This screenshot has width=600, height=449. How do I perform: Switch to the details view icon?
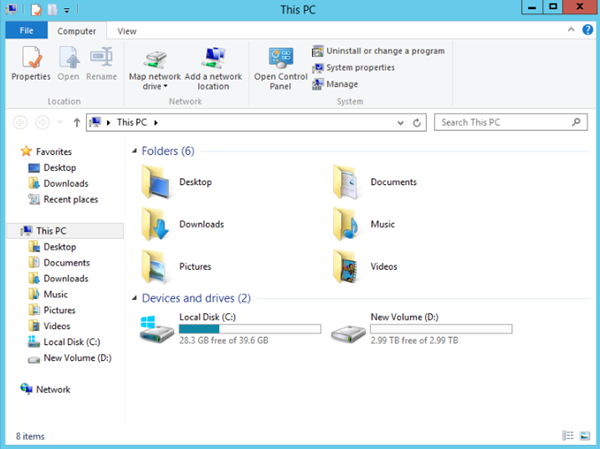point(567,436)
